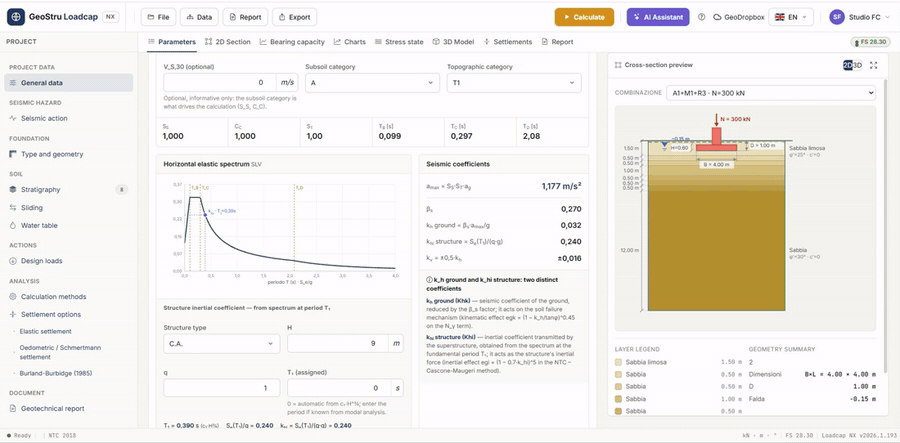Open the help question mark icon
Screen dimensions: 900x443
point(701,17)
